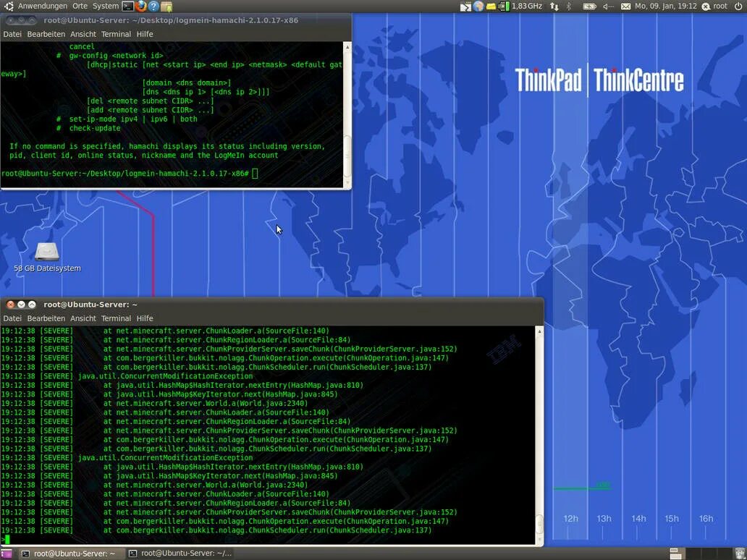Open the messaging envelope indicator
Screen dimensions: 747x560
point(625,7)
